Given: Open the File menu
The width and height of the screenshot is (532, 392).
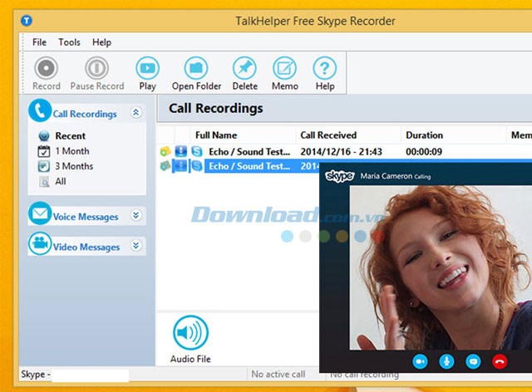Looking at the screenshot, I should 39,42.
